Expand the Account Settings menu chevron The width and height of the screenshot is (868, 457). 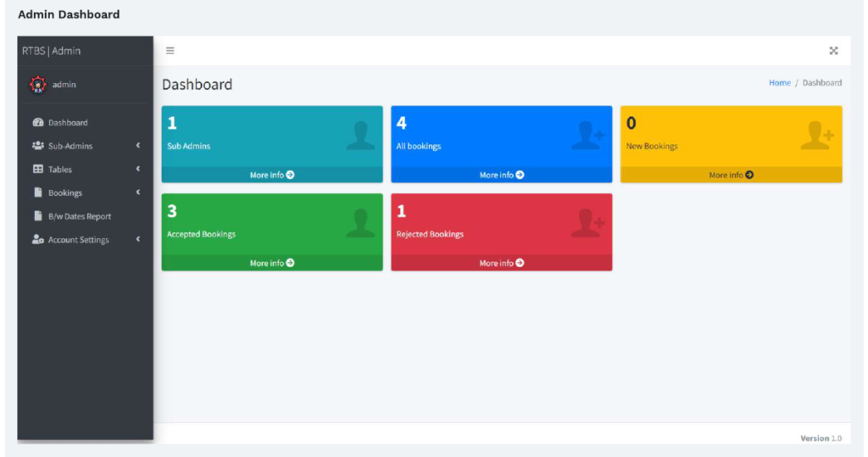coord(138,239)
